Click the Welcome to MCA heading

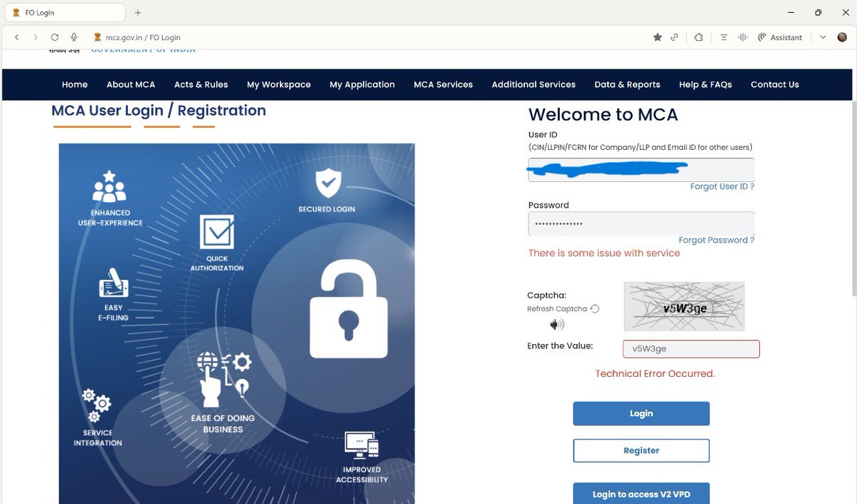pos(603,115)
